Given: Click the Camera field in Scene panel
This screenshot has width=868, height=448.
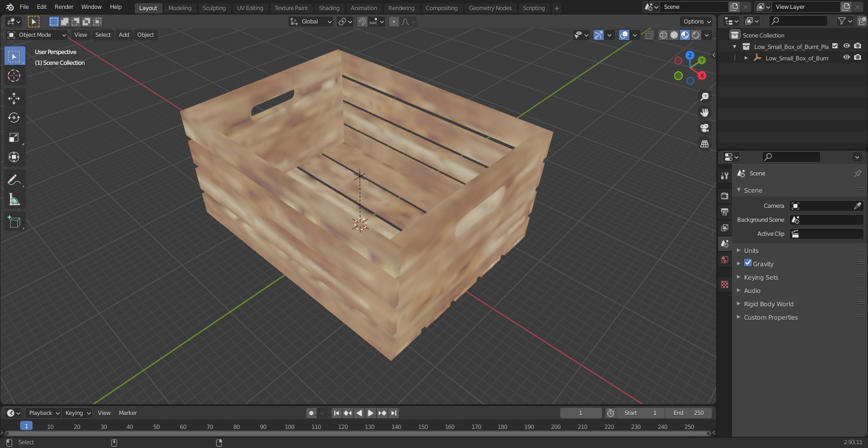Looking at the screenshot, I should coord(826,206).
